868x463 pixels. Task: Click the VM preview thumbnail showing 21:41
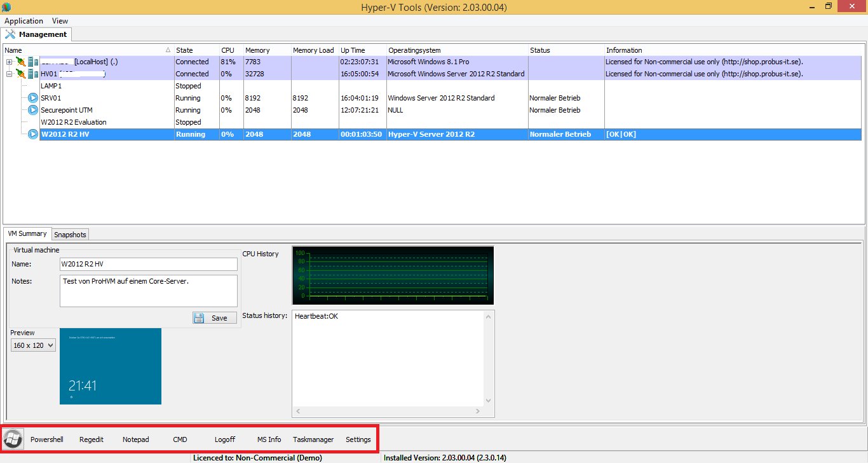pos(111,366)
